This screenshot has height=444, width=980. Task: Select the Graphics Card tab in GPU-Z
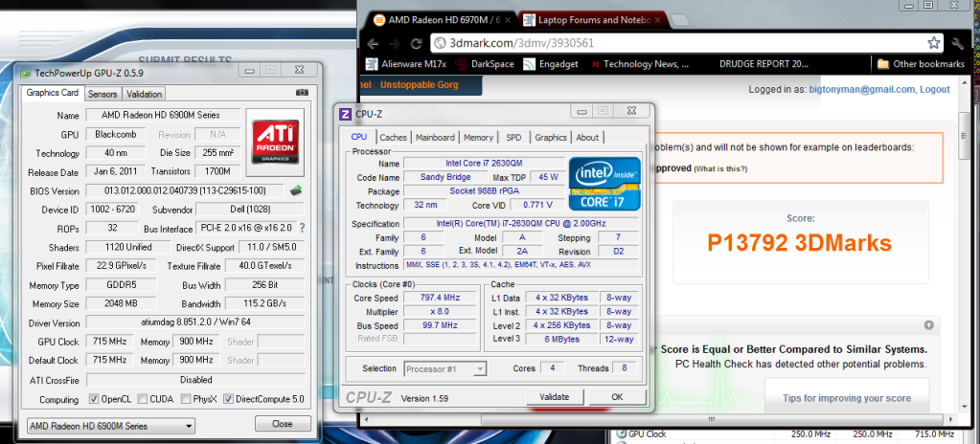pyautogui.click(x=53, y=93)
